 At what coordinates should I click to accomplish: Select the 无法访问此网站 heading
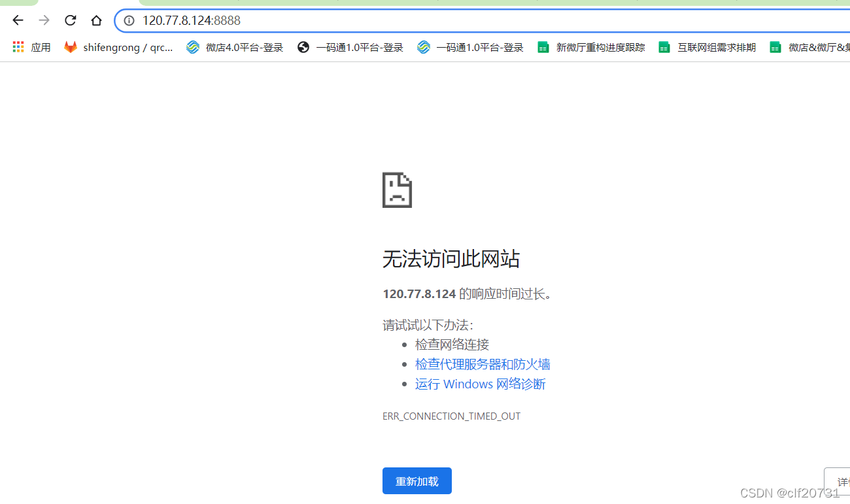451,260
